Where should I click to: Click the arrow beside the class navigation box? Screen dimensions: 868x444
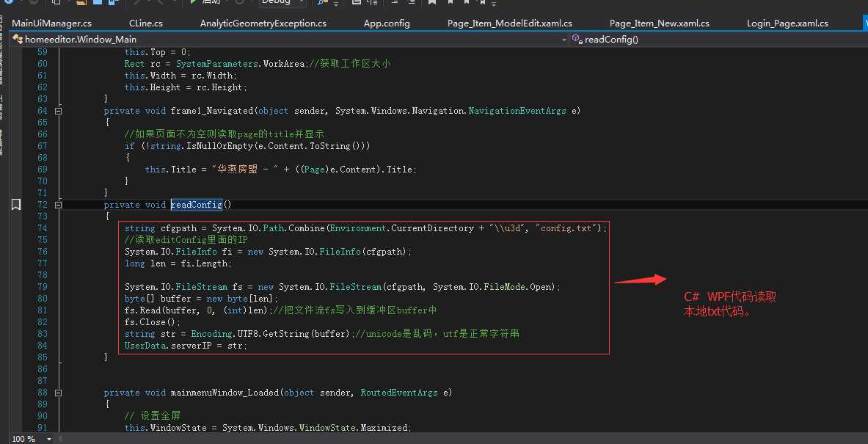pos(564,40)
